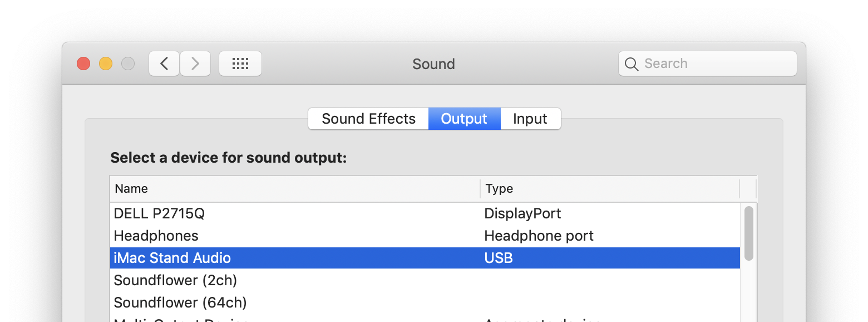Image resolution: width=868 pixels, height=322 pixels.
Task: Click the USB type cell
Action: click(x=499, y=258)
